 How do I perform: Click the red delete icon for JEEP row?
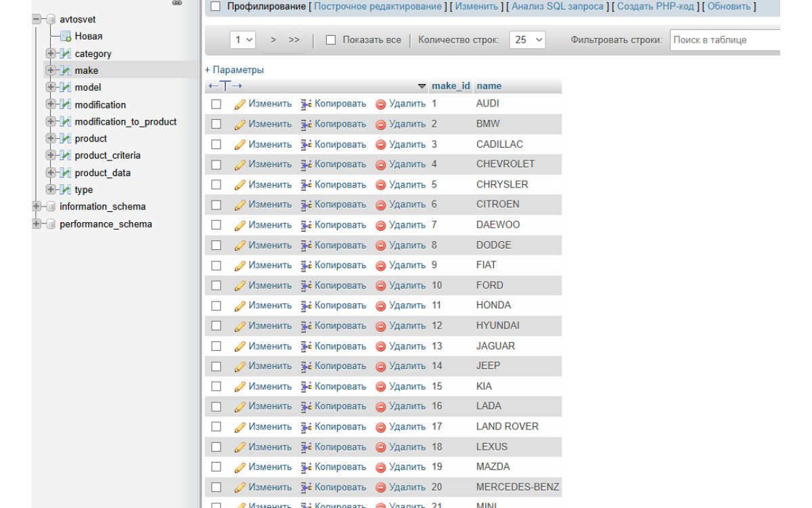point(380,366)
